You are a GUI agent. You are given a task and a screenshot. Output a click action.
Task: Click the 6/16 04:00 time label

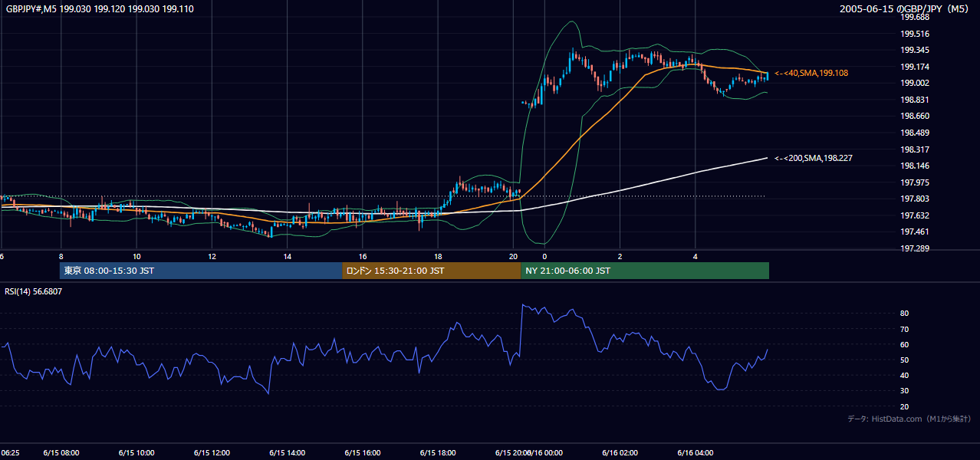pos(695,453)
